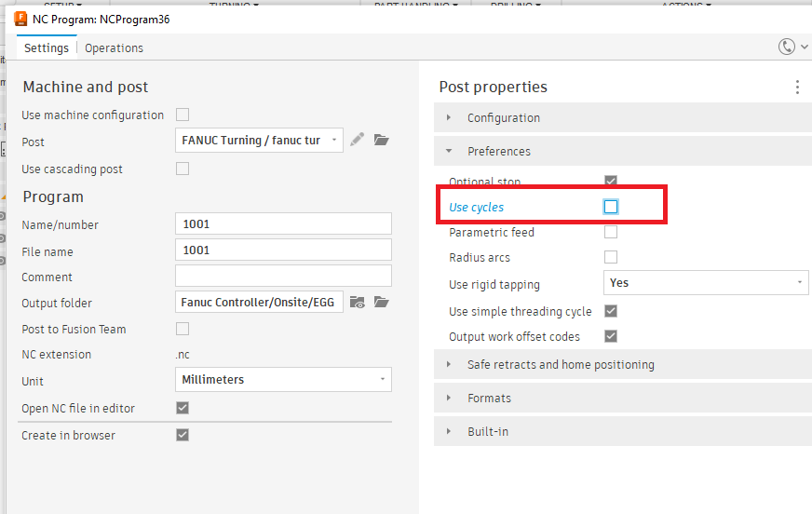Image resolution: width=812 pixels, height=514 pixels.
Task: Click the Name/number input field
Action: 283,223
